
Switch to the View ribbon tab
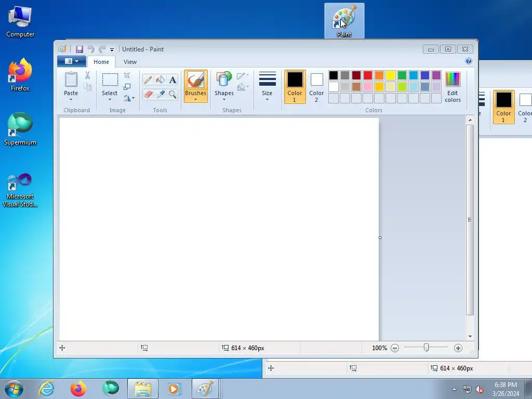tap(130, 62)
